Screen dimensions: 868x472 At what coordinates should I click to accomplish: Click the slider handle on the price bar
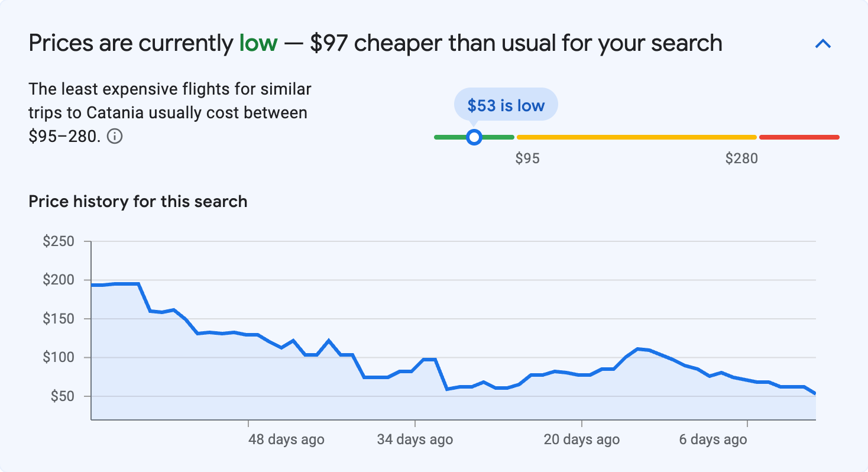(x=474, y=137)
